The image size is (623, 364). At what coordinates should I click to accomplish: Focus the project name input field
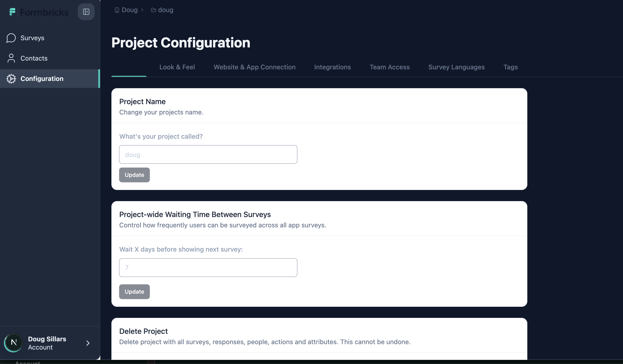208,154
